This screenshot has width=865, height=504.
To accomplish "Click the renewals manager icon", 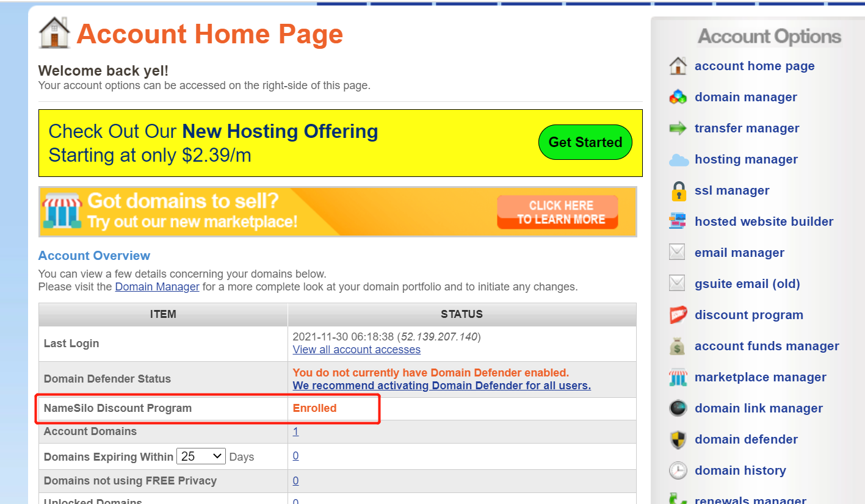I will (x=678, y=499).
